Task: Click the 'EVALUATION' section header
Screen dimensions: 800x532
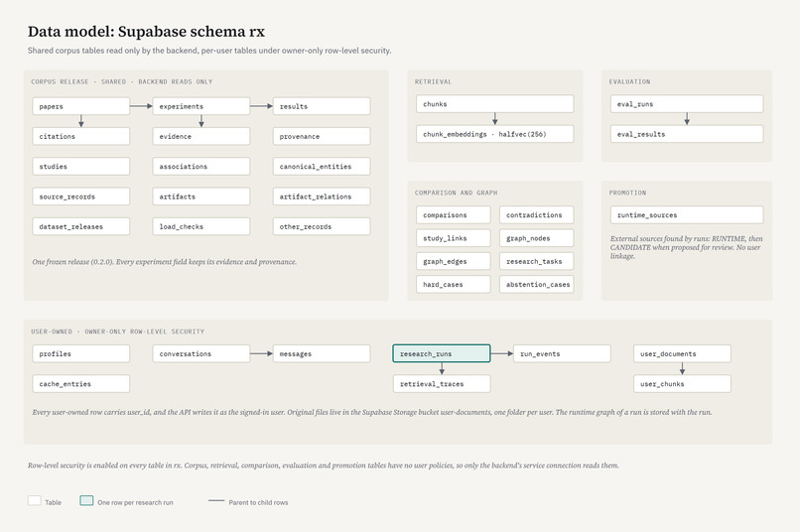Action: pos(629,81)
